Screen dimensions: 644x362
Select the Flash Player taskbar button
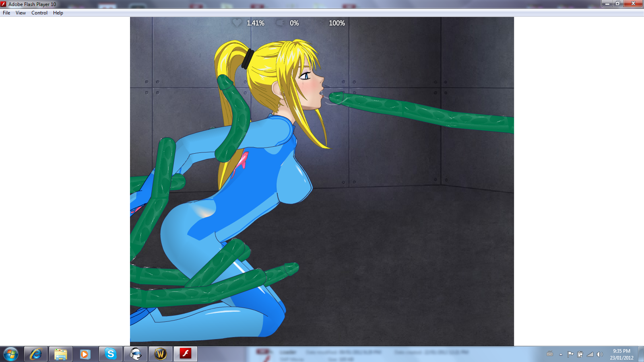coord(185,354)
